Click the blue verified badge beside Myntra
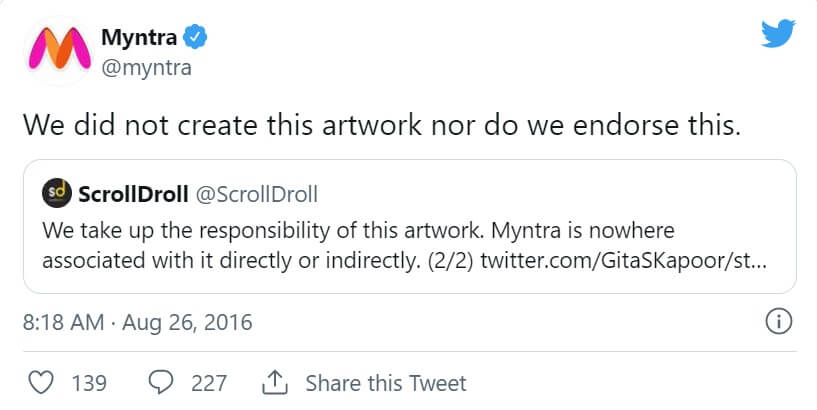817x410 pixels. (x=197, y=39)
